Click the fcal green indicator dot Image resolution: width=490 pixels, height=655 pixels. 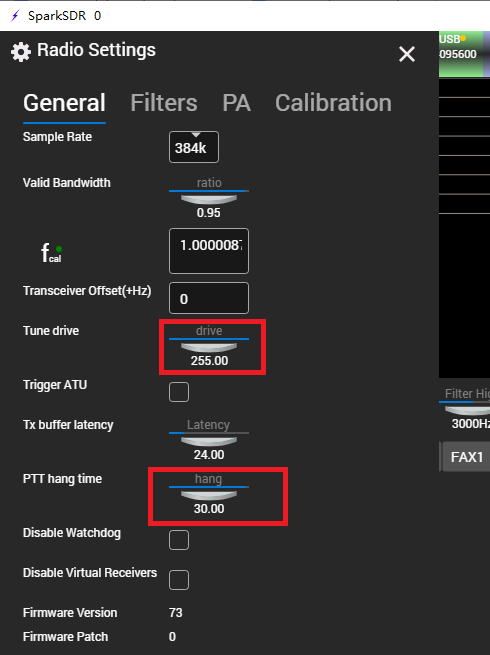tap(59, 249)
